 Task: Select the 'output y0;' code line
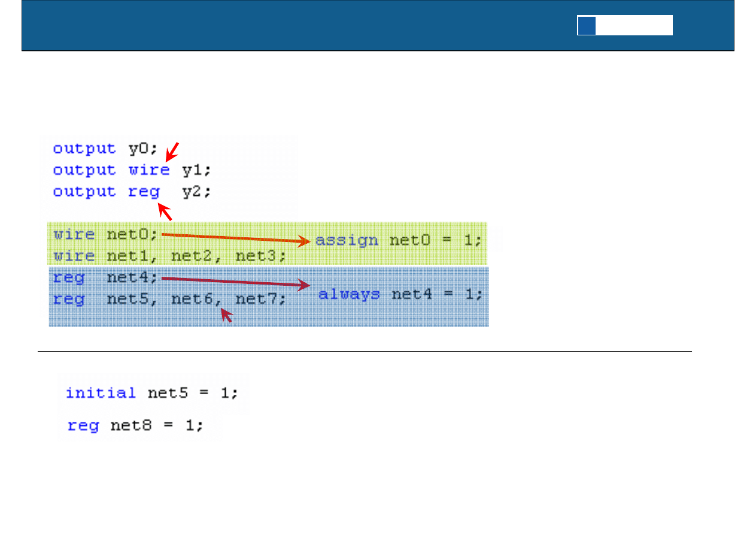click(105, 149)
